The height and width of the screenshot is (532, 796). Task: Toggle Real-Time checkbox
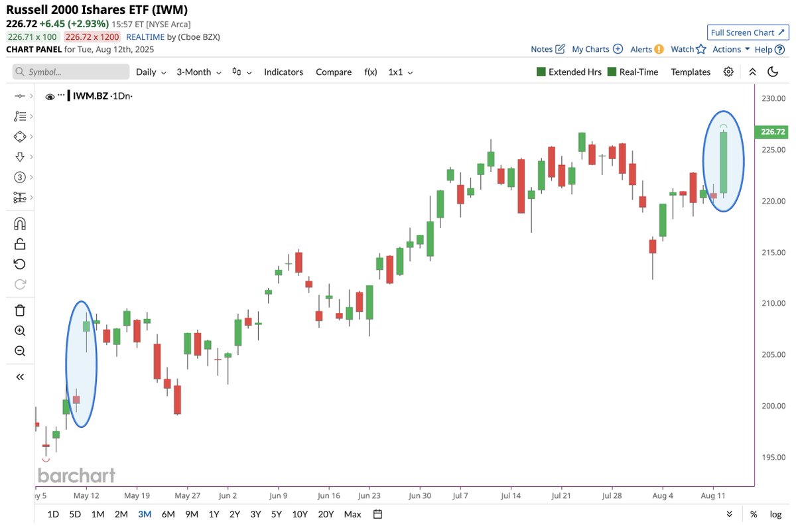click(x=612, y=72)
